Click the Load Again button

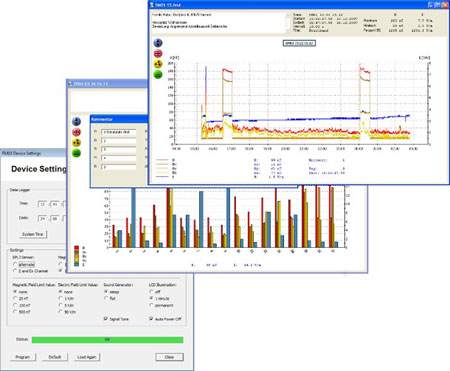[87, 357]
